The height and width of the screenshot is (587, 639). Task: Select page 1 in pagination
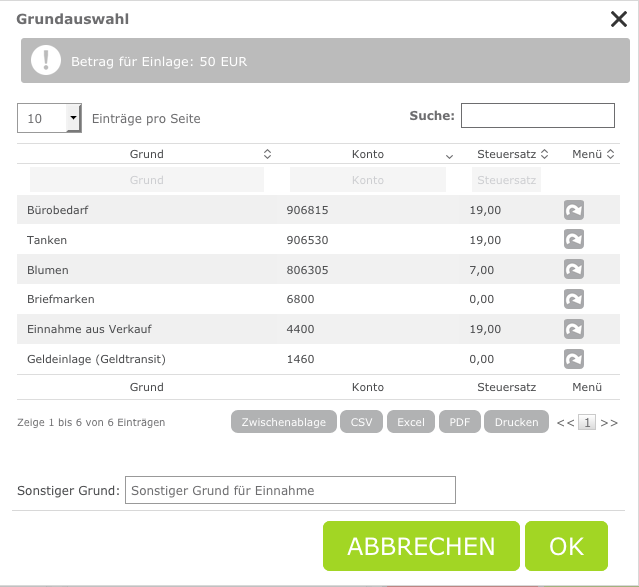587,423
